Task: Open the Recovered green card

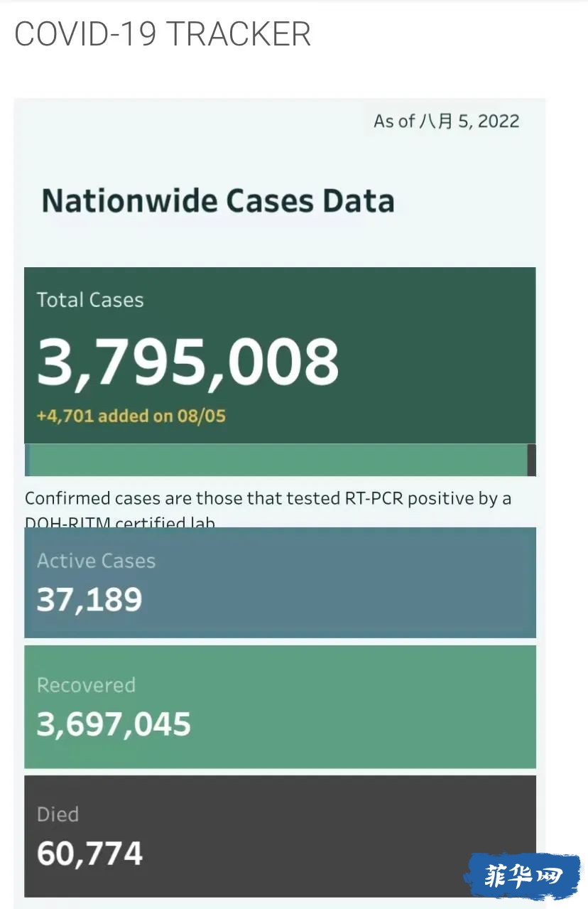Action: pyautogui.click(x=280, y=706)
